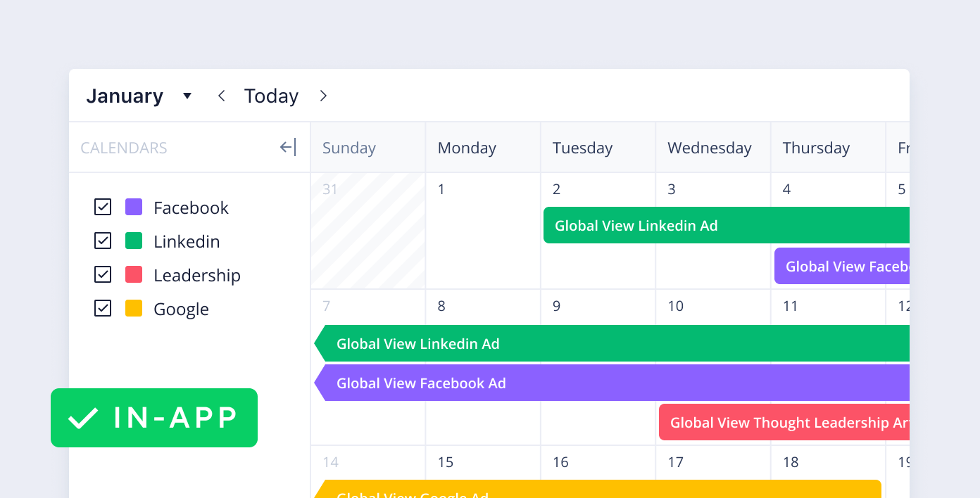Screen dimensions: 980x498
Task: Toggle the Leadership calendar visibility
Action: click(103, 274)
